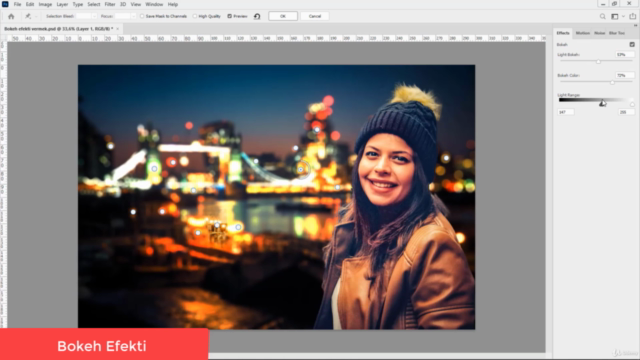
Task: Open the Focus dropdown arrow
Action: coord(133,16)
